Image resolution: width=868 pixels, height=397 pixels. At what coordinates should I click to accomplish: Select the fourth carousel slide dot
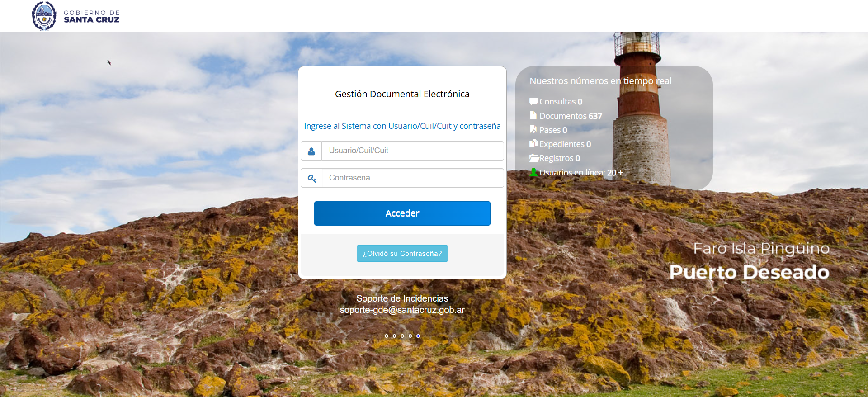point(410,336)
